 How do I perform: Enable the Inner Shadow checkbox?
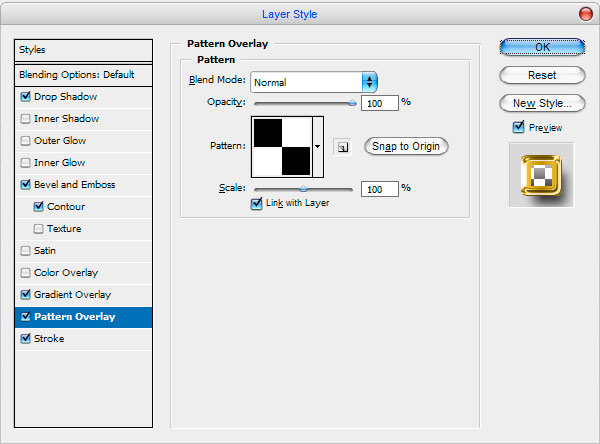[25, 119]
